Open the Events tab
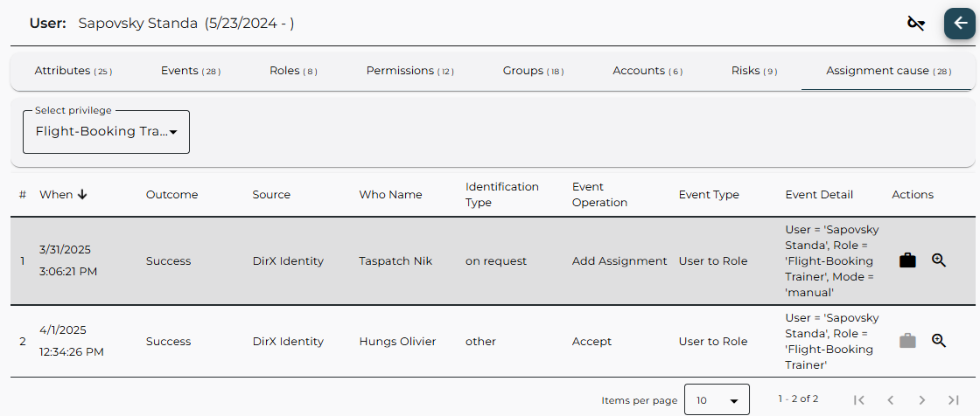Viewport: 980px width, 416px height. 190,71
